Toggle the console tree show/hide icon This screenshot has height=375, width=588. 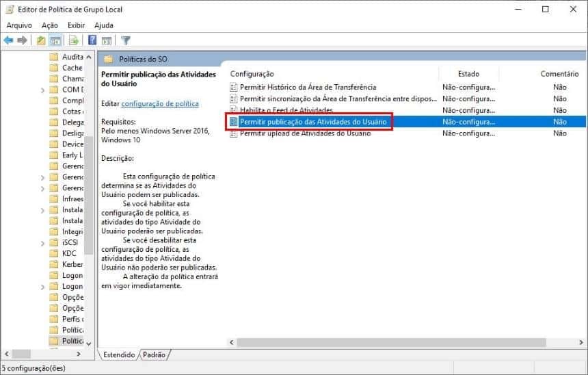pos(55,40)
